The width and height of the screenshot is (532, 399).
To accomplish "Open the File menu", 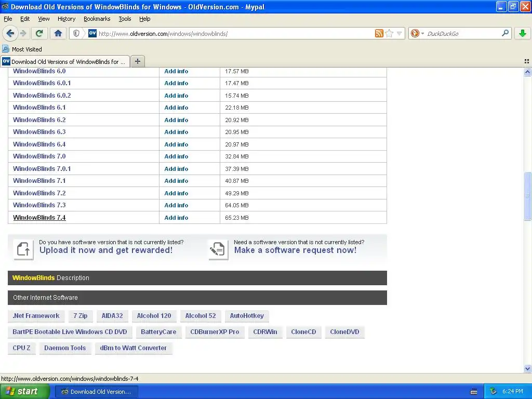I will pyautogui.click(x=8, y=19).
